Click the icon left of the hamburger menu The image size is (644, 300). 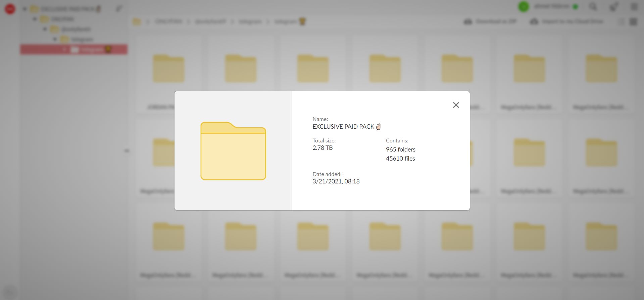pos(613,7)
